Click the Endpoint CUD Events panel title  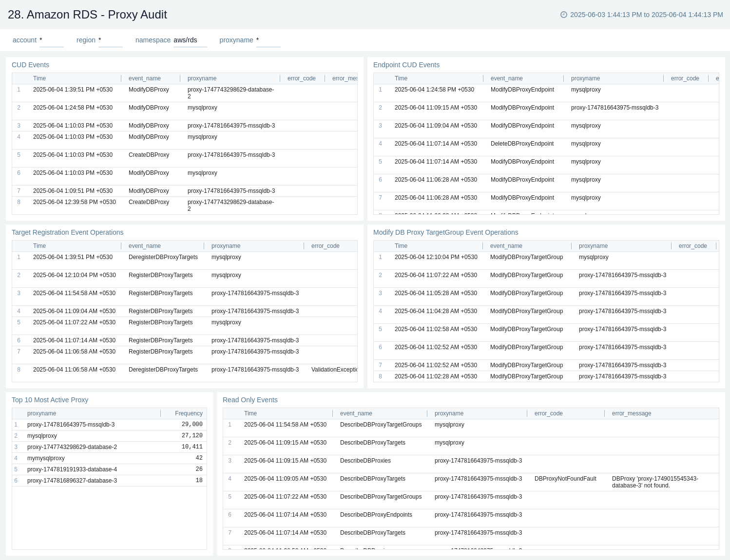406,65
